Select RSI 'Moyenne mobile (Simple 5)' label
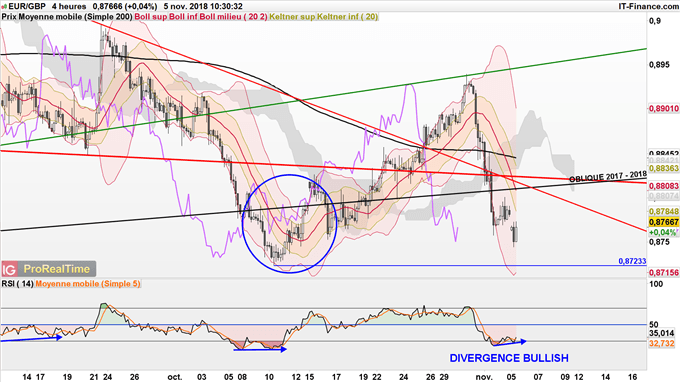This screenshot has width=680, height=382. [88, 284]
